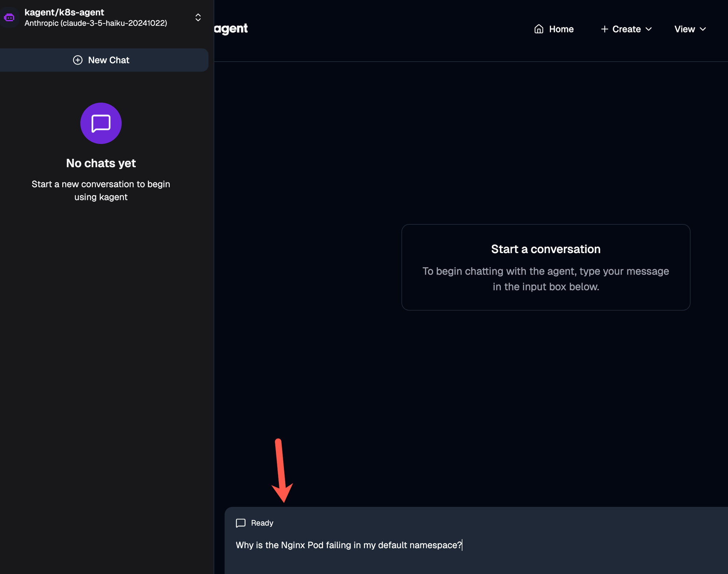This screenshot has height=574, width=728.
Task: Expand the View dropdown chevron
Action: pos(703,29)
